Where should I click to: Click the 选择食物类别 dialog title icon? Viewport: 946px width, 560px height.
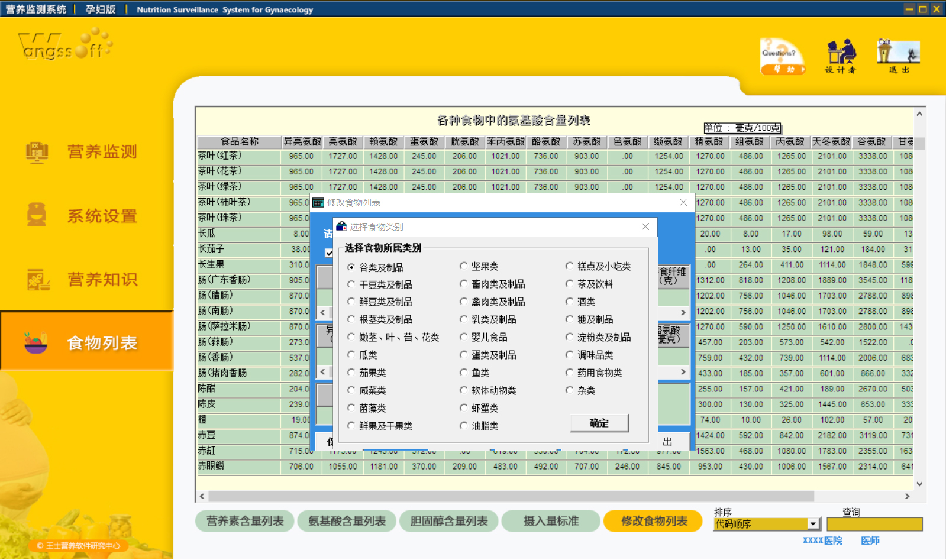point(341,226)
